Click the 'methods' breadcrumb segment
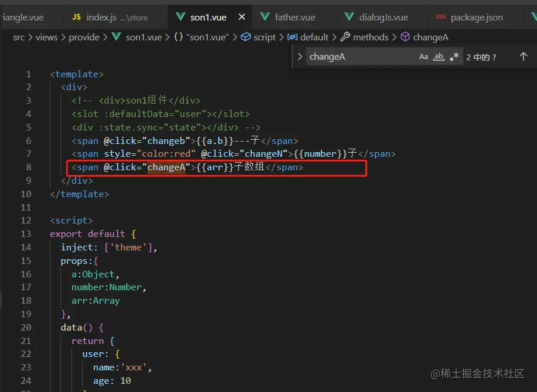This screenshot has width=537, height=392. click(x=371, y=37)
